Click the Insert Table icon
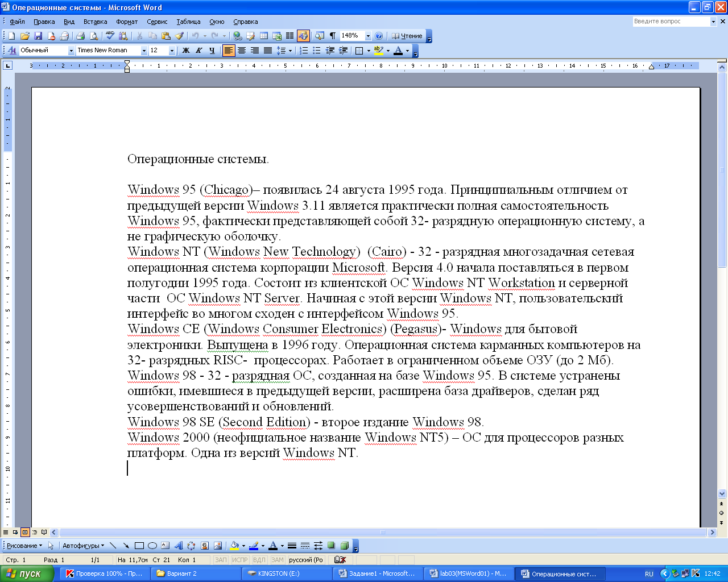The height and width of the screenshot is (582, 728). tap(264, 36)
